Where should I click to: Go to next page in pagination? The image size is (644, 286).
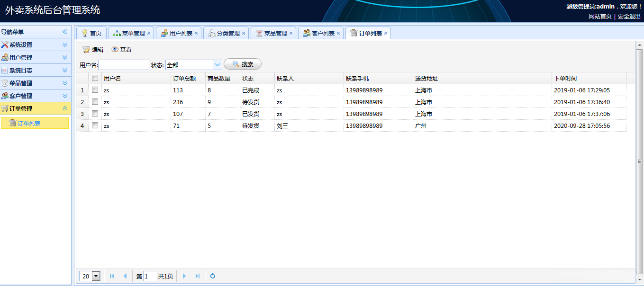point(184,276)
